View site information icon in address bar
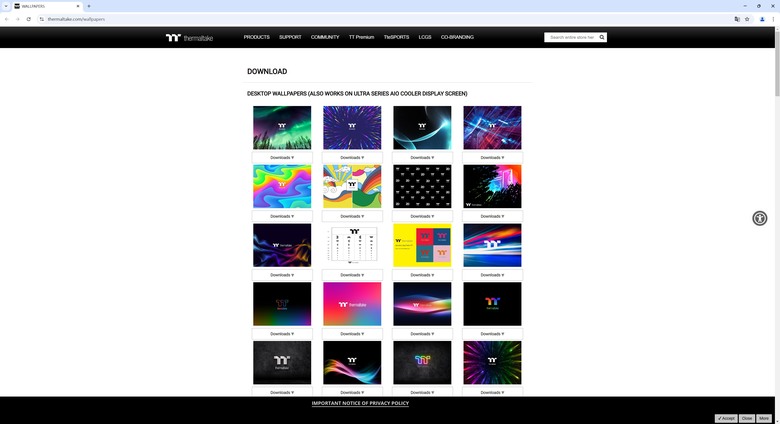Image resolution: width=780 pixels, height=424 pixels. point(42,19)
